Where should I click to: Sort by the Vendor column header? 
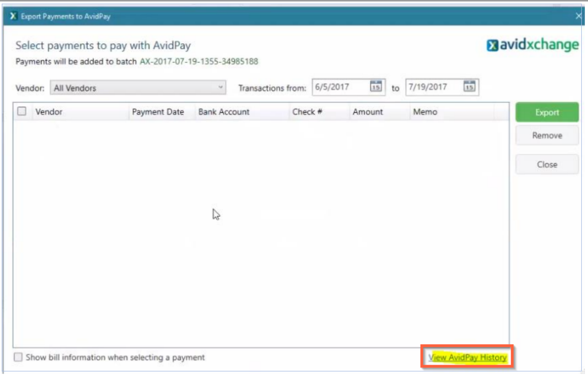point(49,112)
